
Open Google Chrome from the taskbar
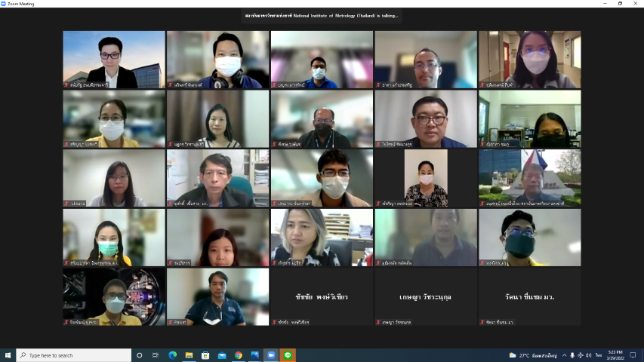coord(238,355)
